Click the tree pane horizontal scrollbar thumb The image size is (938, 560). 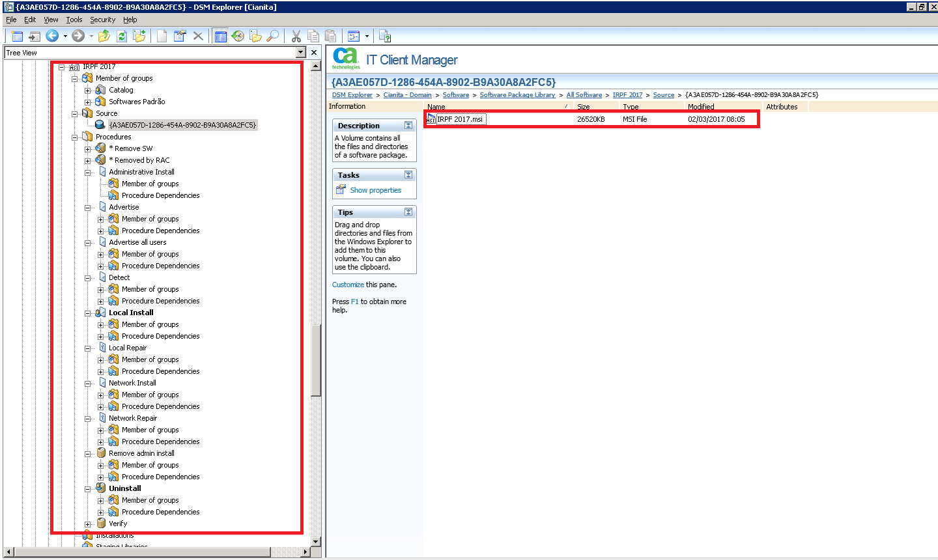142,552
